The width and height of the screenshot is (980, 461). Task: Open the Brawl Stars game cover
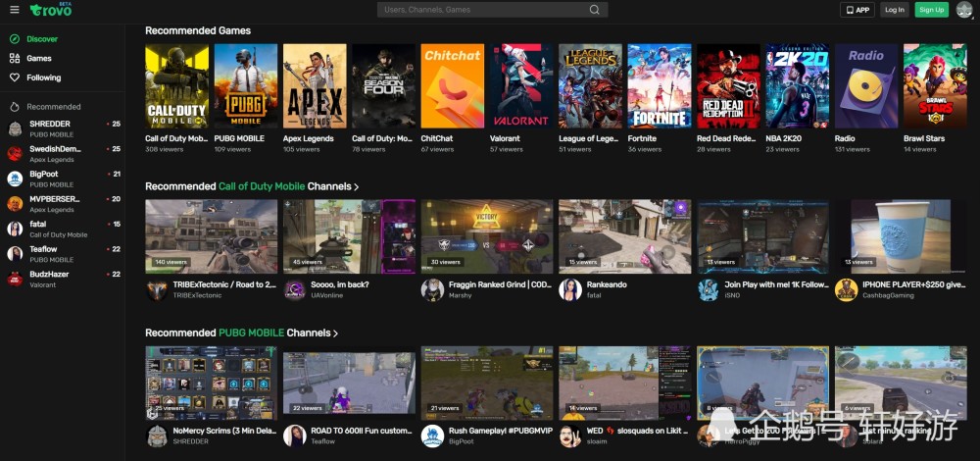(x=935, y=86)
